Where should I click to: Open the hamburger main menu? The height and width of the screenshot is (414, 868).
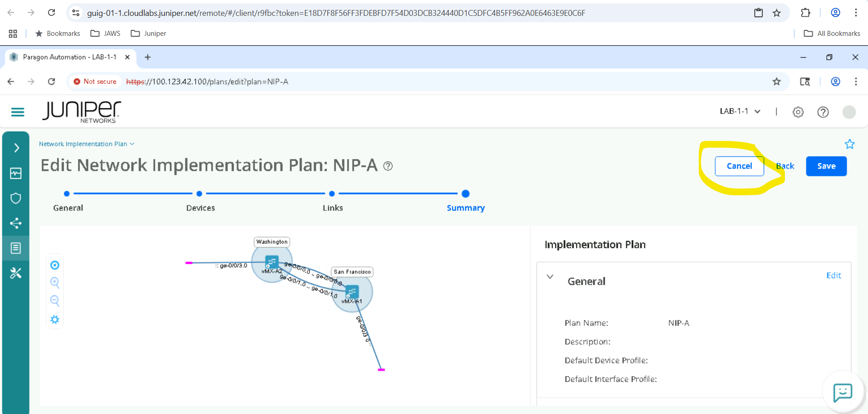[18, 112]
